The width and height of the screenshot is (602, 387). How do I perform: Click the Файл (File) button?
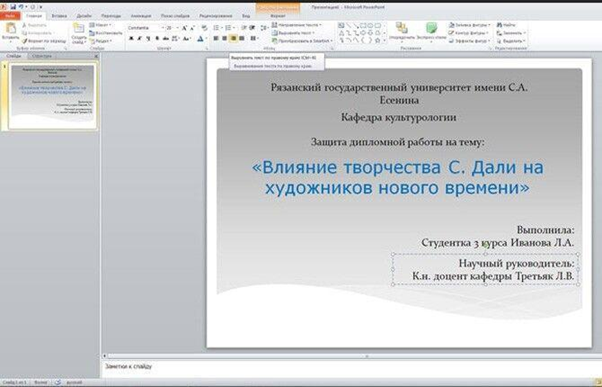coord(10,16)
